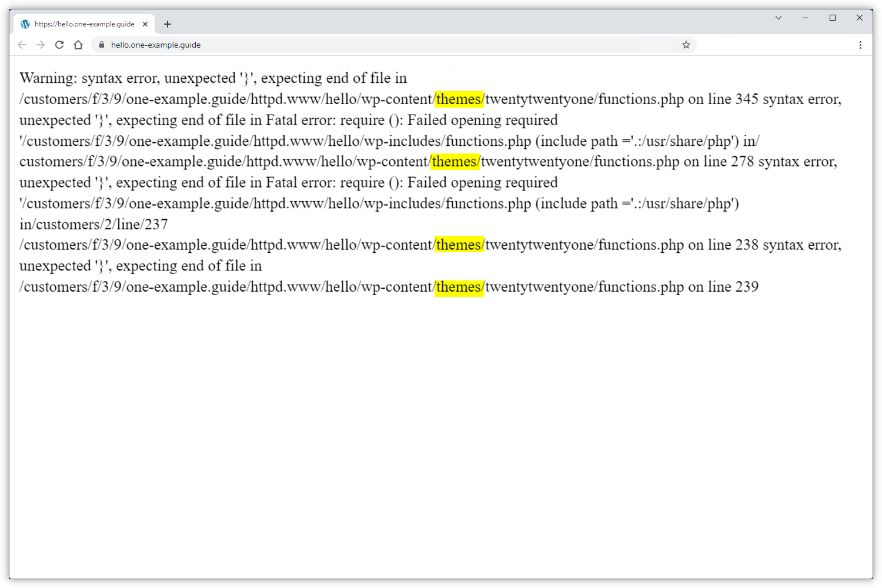Click highlighted 'themes/' in line 238 path
Viewport: 882px width, 588px height.
click(x=459, y=245)
